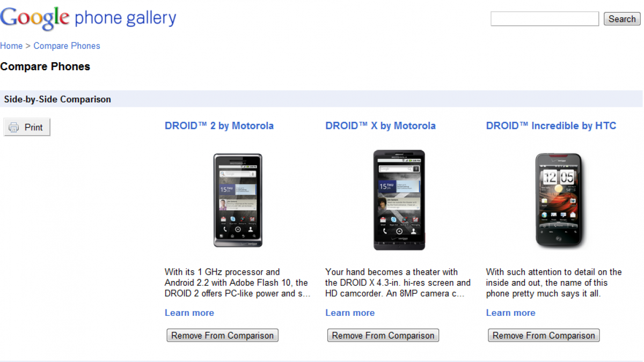Open the DROID Incredible phone image
The height and width of the screenshot is (362, 644).
[559, 201]
